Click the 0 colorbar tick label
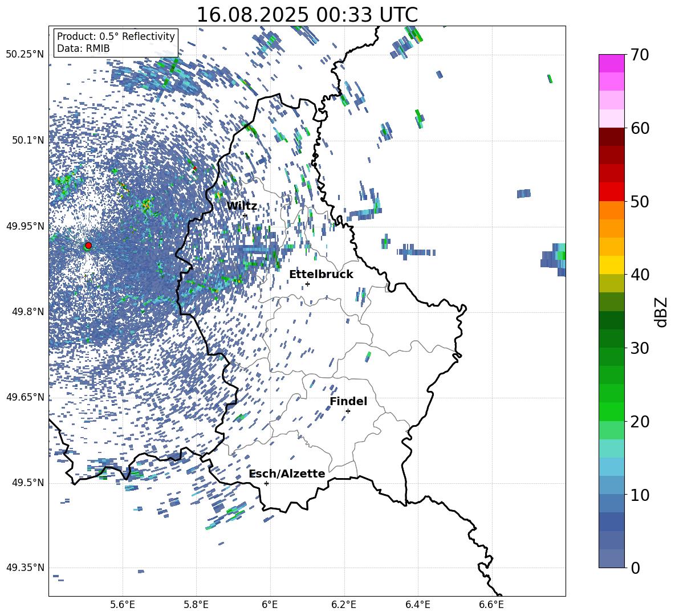The image size is (675, 616). [x=635, y=568]
